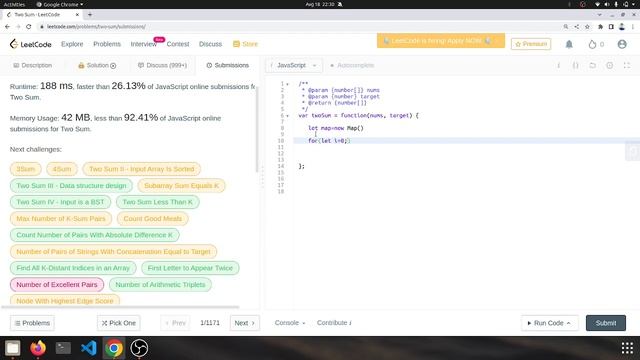
Task: Switch to the Solution tab
Action: pos(97,65)
